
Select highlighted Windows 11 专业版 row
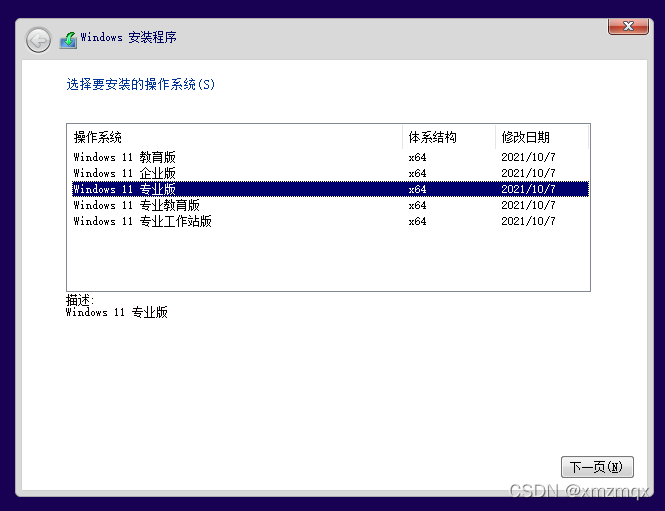coord(330,189)
